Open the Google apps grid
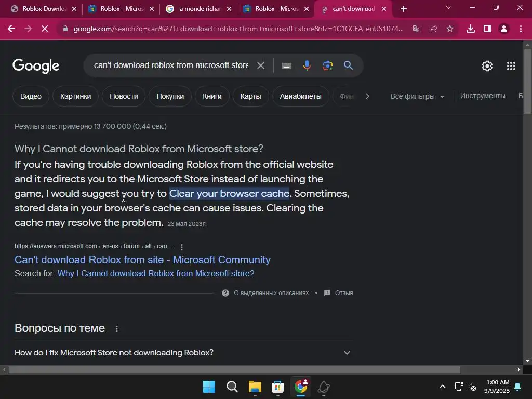 pyautogui.click(x=511, y=66)
